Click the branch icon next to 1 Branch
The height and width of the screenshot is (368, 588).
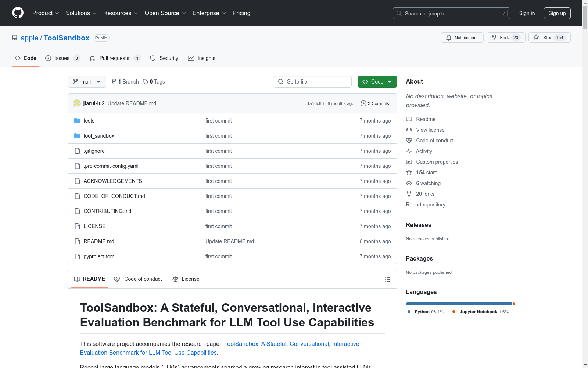click(x=114, y=82)
